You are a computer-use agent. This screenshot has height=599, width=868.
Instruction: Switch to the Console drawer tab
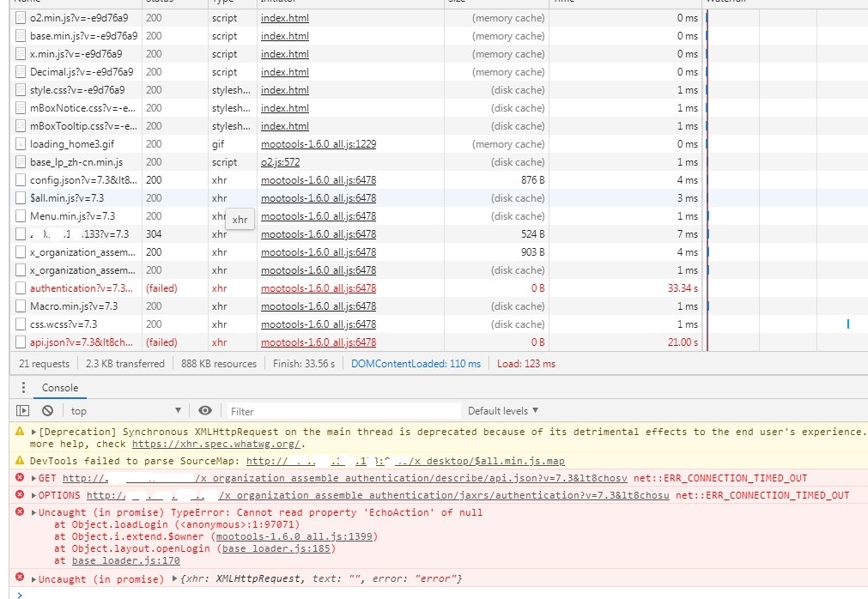point(60,388)
